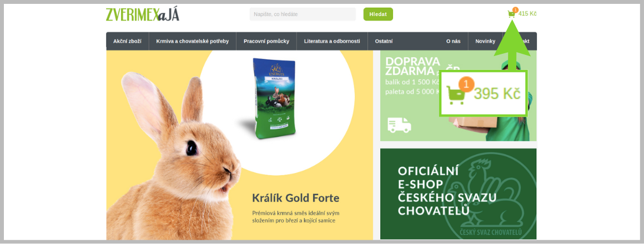Click the orange cart item count badge
Viewport: 644px width, 244px height.
[515, 9]
